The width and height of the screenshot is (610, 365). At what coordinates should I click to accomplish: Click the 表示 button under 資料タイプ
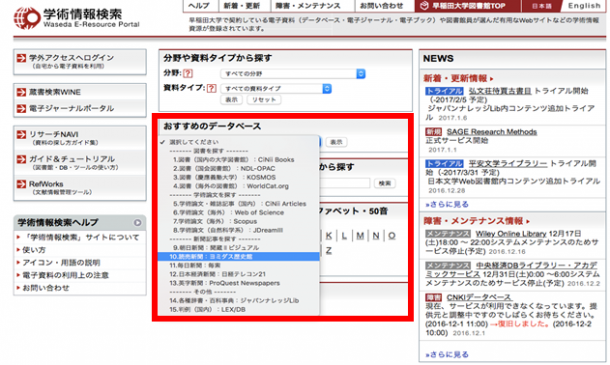231,100
